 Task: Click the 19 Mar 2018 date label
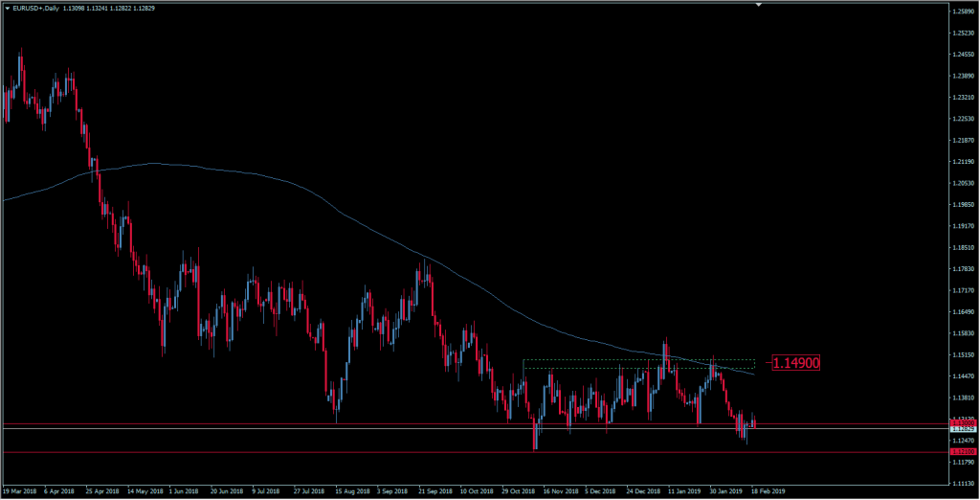coord(20,492)
